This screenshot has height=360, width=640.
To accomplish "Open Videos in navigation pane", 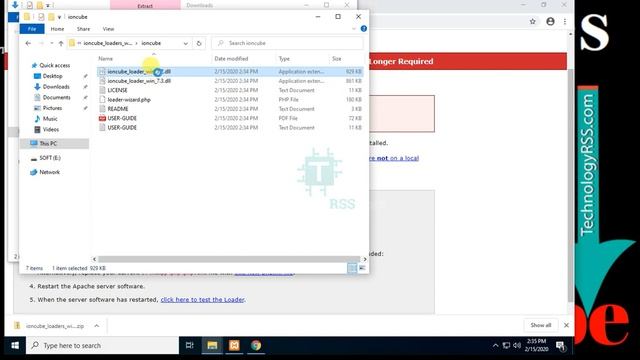I will point(51,129).
